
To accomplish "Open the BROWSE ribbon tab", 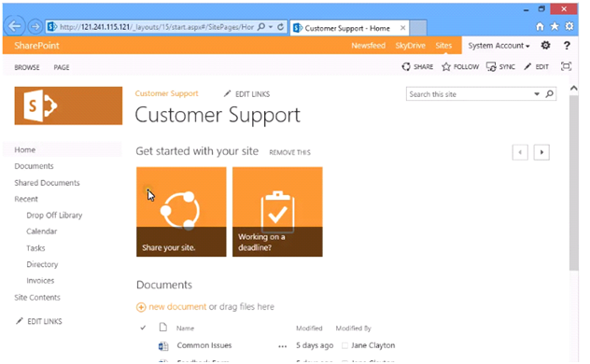I will pos(27,67).
